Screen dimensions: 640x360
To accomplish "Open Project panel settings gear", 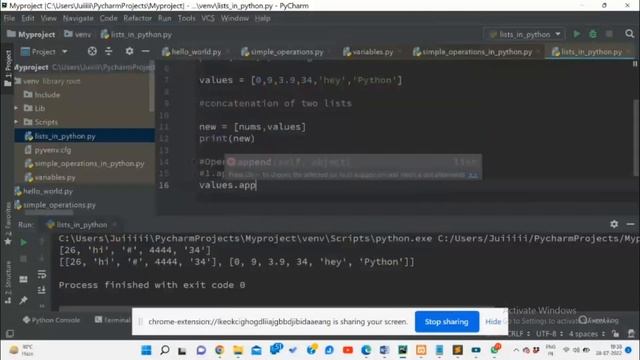I will click(x=129, y=51).
